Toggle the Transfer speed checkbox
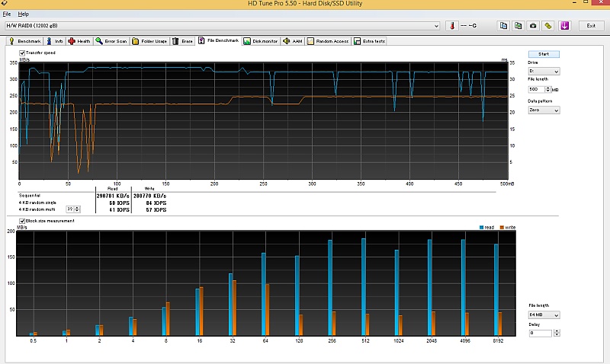This screenshot has width=610, height=364. pos(22,53)
